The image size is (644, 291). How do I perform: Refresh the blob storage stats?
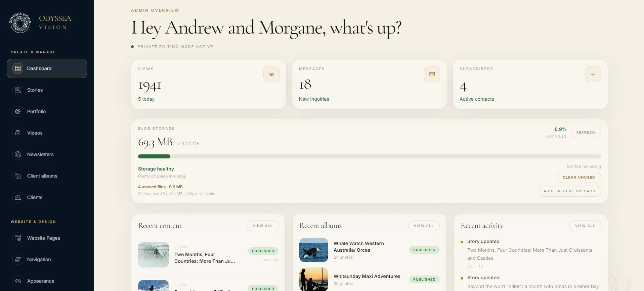tap(586, 132)
